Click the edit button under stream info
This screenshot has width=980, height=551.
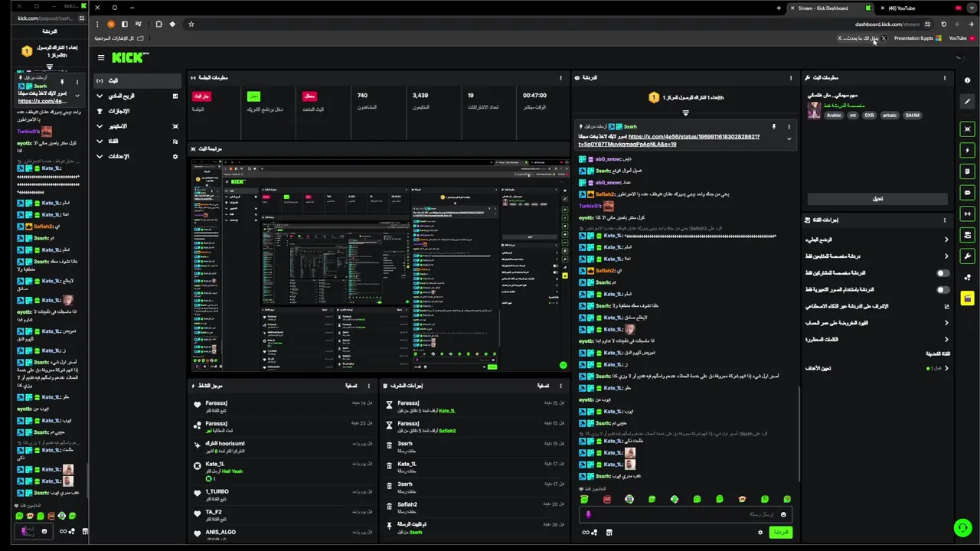coord(877,199)
